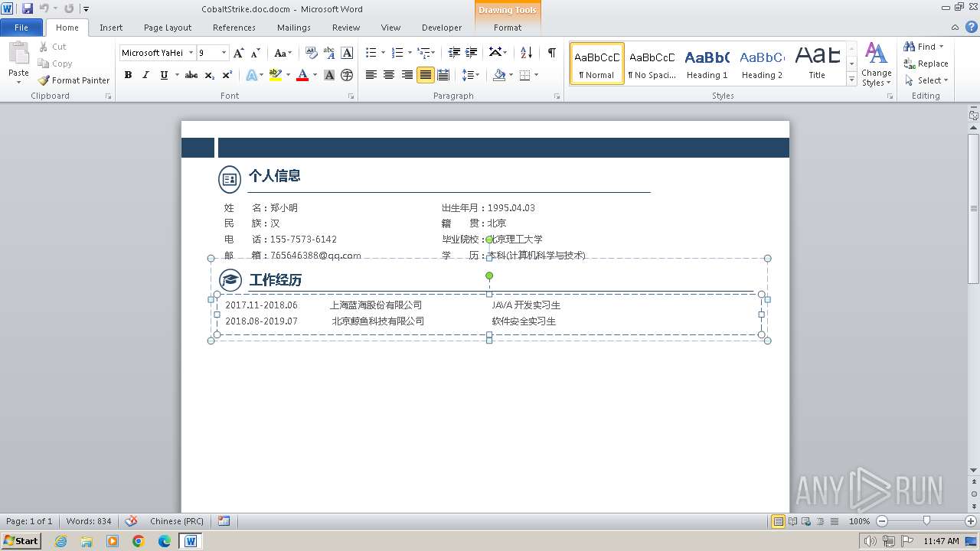Click the Paste clipboard icon
The width and height of the screenshot is (980, 551).
[x=18, y=54]
